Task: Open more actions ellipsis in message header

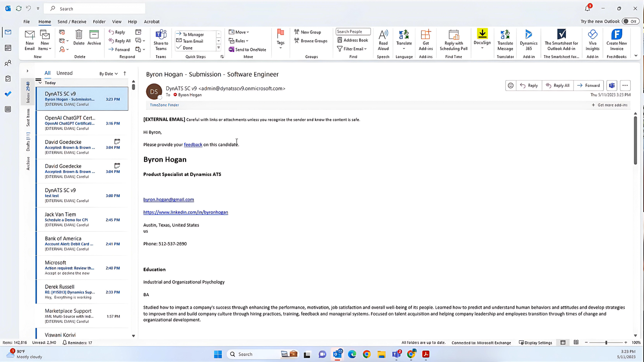Action: click(625, 85)
